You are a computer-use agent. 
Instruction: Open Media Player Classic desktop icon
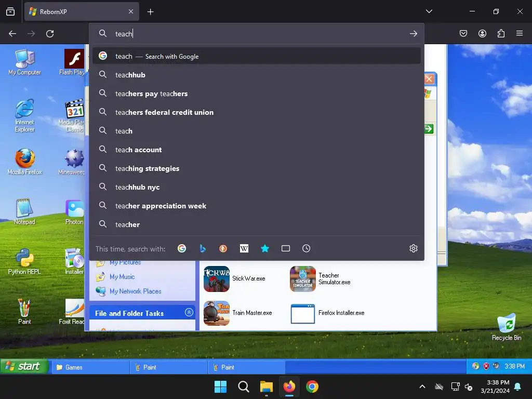pyautogui.click(x=72, y=115)
